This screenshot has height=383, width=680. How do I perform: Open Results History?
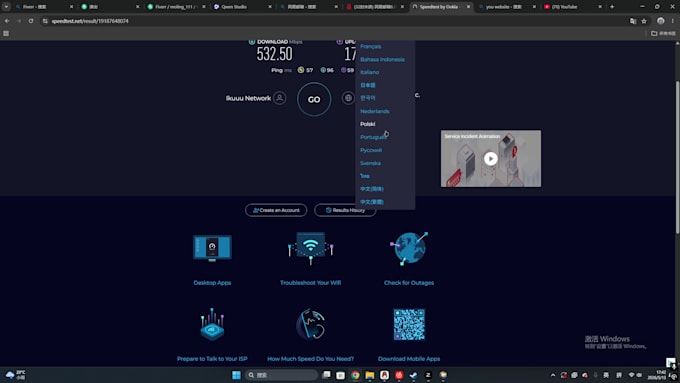pos(345,210)
